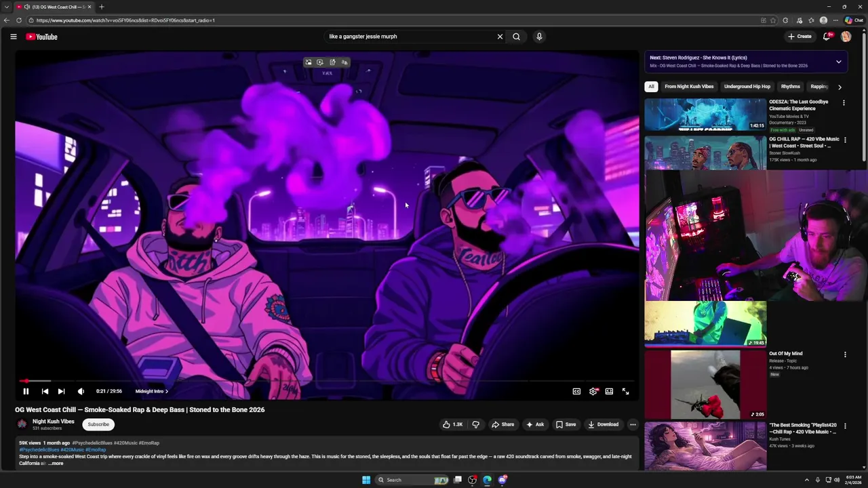This screenshot has height=488, width=868.
Task: Mute the video volume
Action: pyautogui.click(x=81, y=391)
